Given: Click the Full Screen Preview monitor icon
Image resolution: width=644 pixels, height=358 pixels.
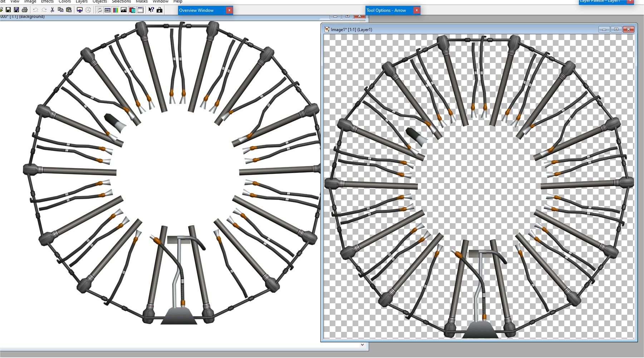Looking at the screenshot, I should [79, 10].
